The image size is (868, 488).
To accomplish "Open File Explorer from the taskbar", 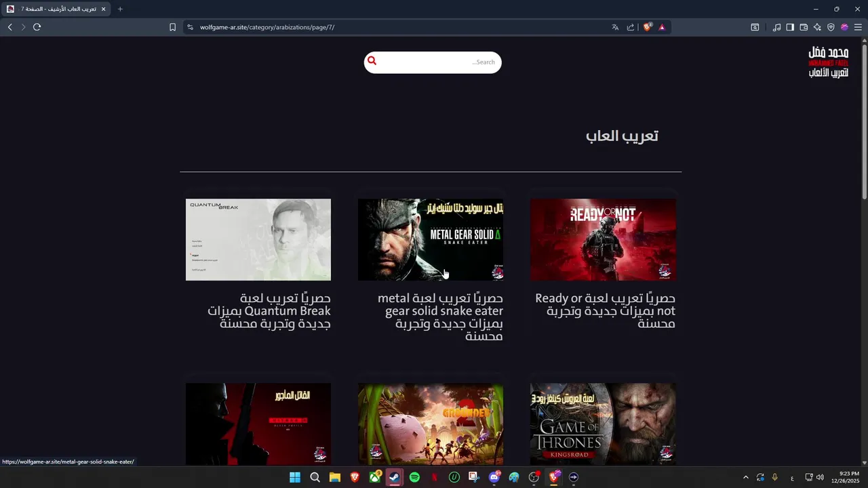I will [x=334, y=477].
